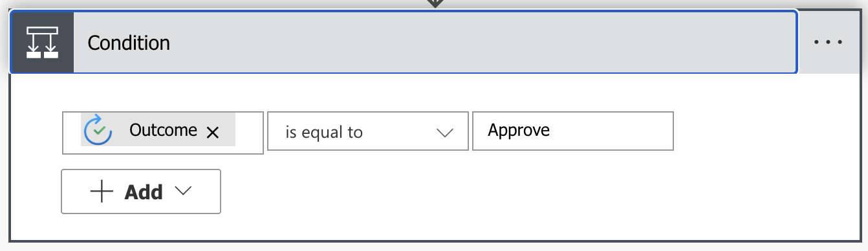Viewport: 868px width, 251px height.
Task: Focus the Approve value input field
Action: pos(573,131)
